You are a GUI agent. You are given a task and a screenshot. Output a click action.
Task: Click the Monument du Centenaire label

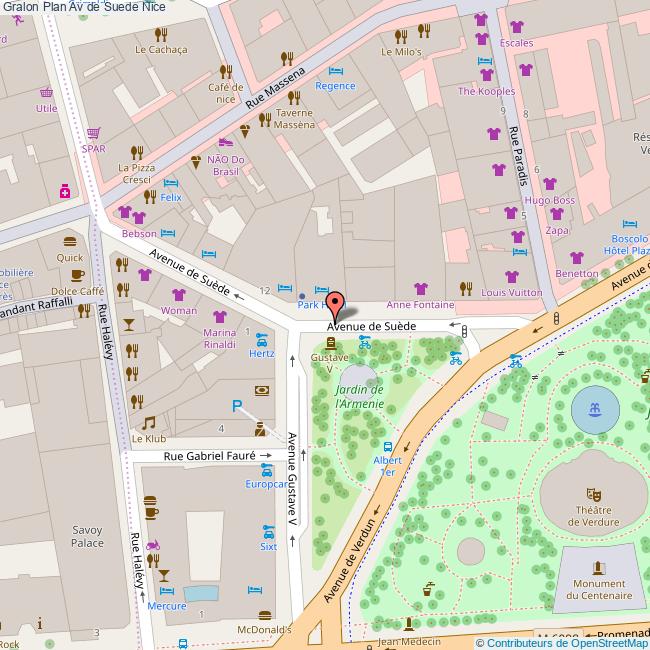coord(599,589)
